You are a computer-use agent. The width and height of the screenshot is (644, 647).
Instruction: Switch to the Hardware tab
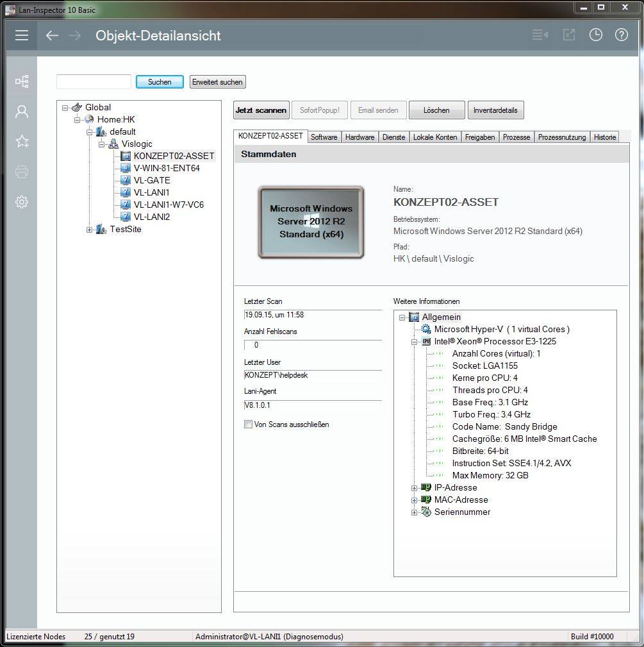click(x=359, y=137)
